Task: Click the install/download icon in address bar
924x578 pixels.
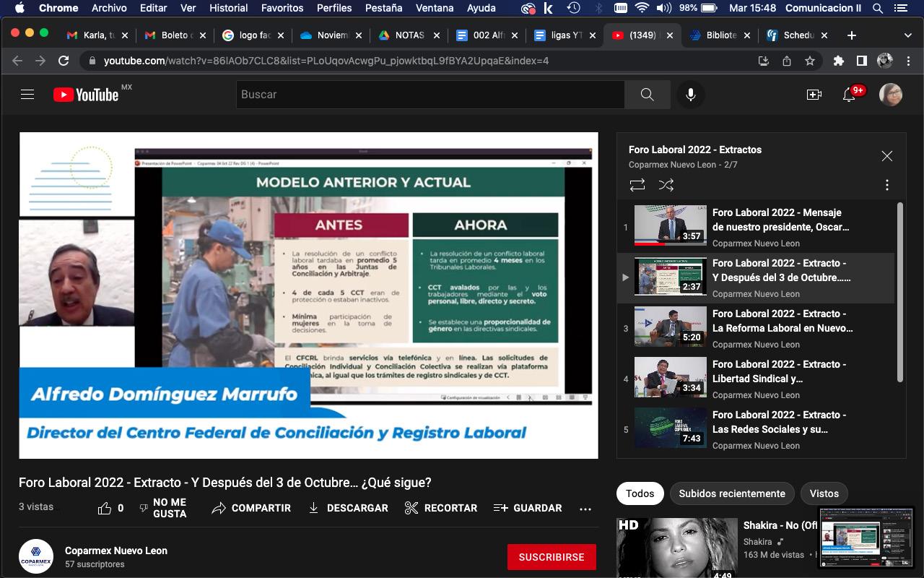Action: click(763, 61)
